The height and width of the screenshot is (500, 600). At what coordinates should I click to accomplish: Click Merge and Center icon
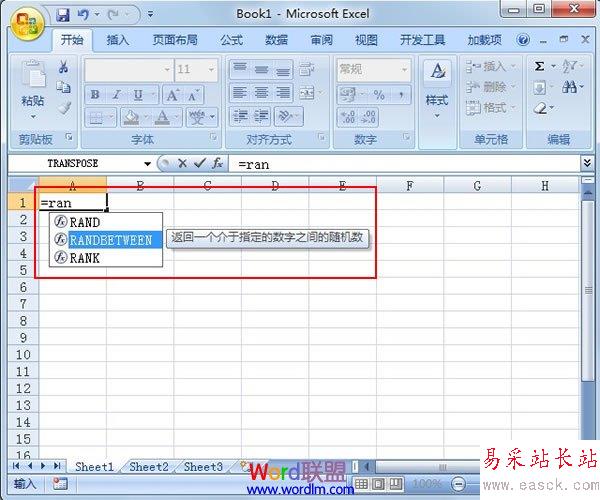tap(307, 93)
